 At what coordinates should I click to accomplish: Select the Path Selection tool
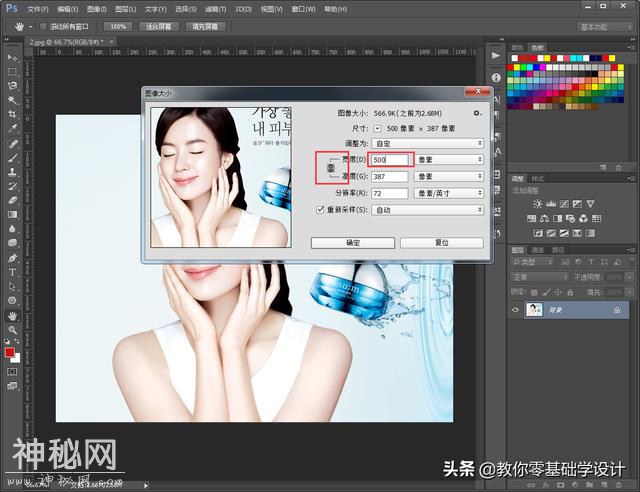pos(12,287)
